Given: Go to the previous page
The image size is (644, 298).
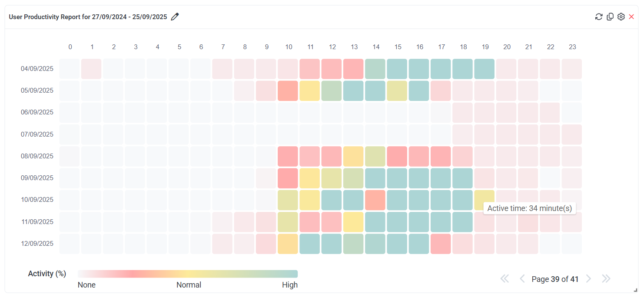Looking at the screenshot, I should 522,279.
